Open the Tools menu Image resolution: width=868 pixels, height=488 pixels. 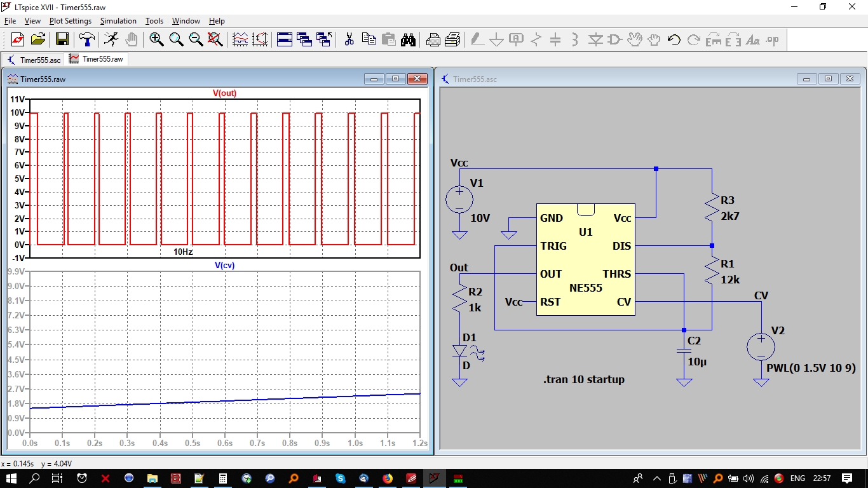[154, 21]
